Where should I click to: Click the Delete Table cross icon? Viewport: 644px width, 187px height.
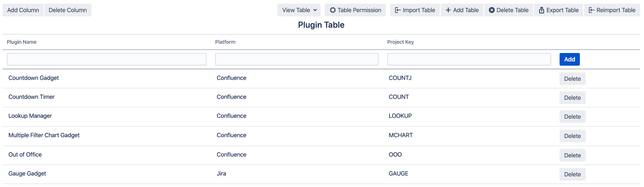click(492, 10)
